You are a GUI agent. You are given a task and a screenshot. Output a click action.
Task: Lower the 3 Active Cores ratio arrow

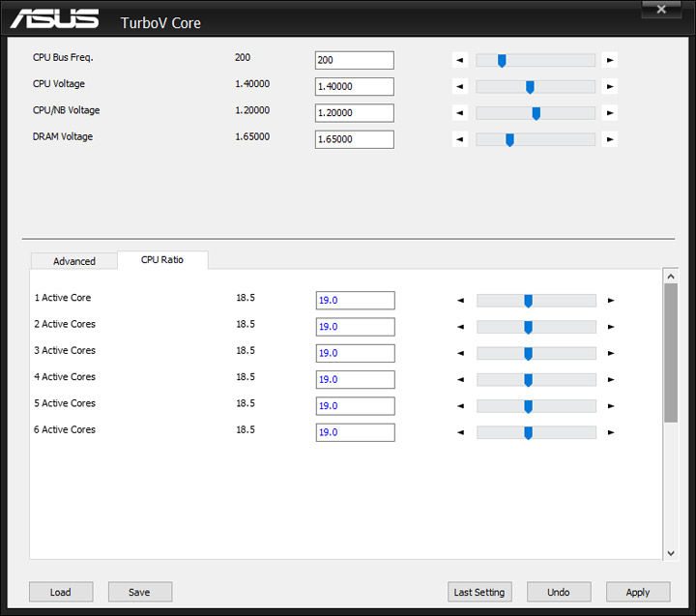461,353
